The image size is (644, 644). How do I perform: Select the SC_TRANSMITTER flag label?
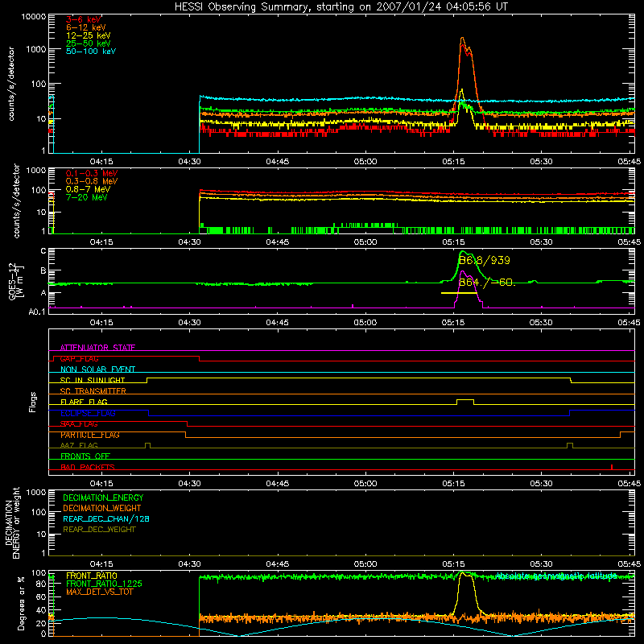pos(93,390)
